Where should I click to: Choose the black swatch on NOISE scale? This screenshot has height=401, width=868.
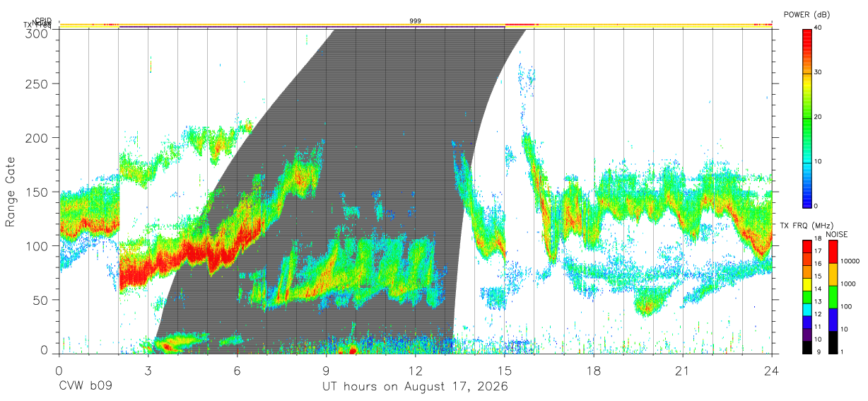(x=833, y=342)
